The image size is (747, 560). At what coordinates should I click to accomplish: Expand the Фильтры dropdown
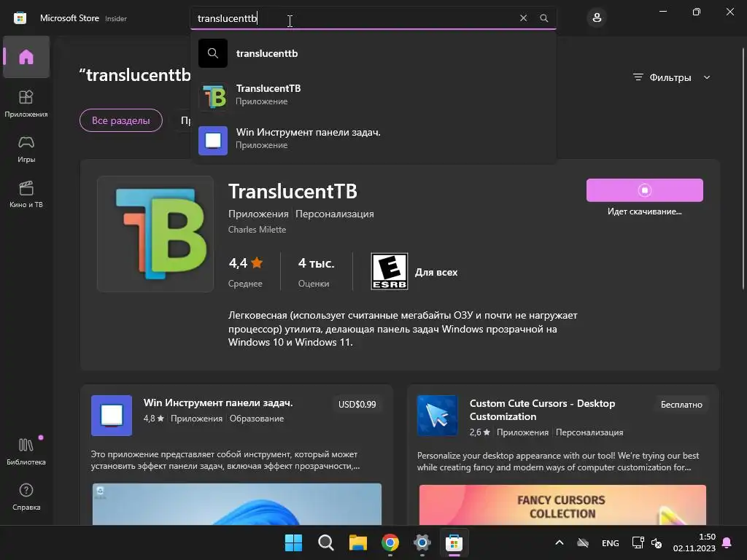tap(671, 77)
